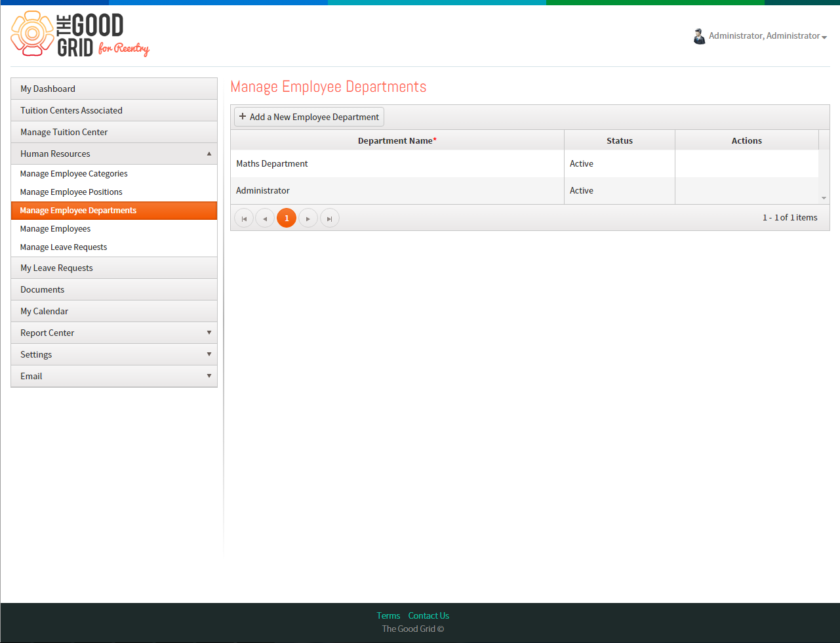Select page 1 in the pager
This screenshot has height=643, width=840.
point(287,218)
